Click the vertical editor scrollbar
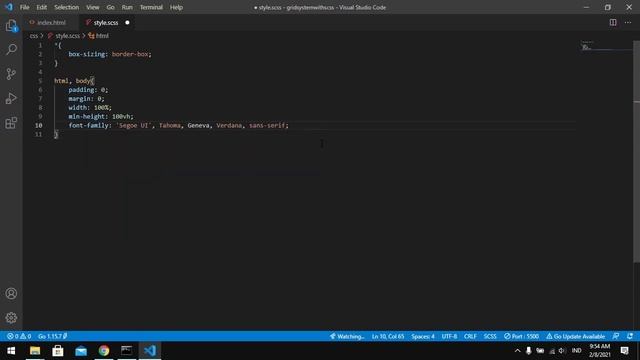This screenshot has width=640, height=360. (636, 152)
